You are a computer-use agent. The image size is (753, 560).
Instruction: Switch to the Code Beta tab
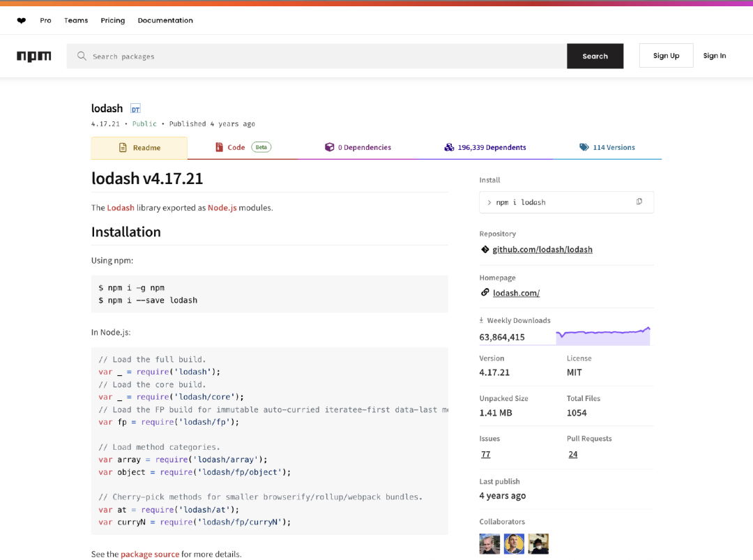coord(243,147)
